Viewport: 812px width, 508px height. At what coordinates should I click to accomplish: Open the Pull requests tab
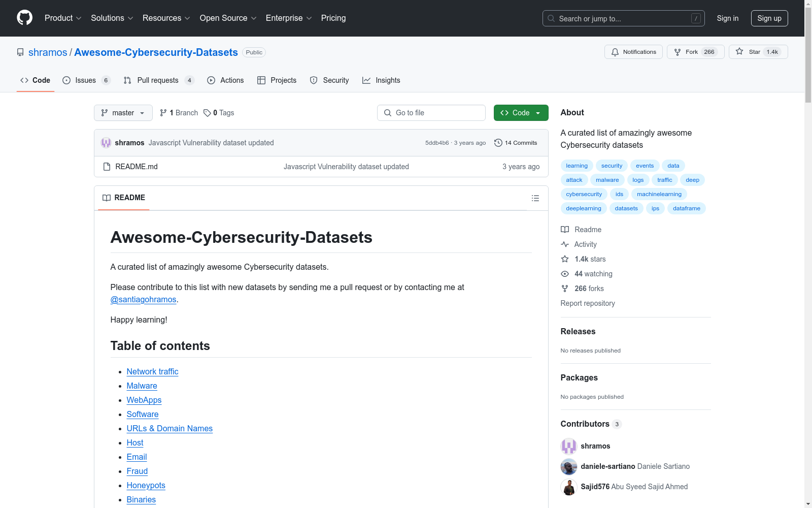point(159,80)
